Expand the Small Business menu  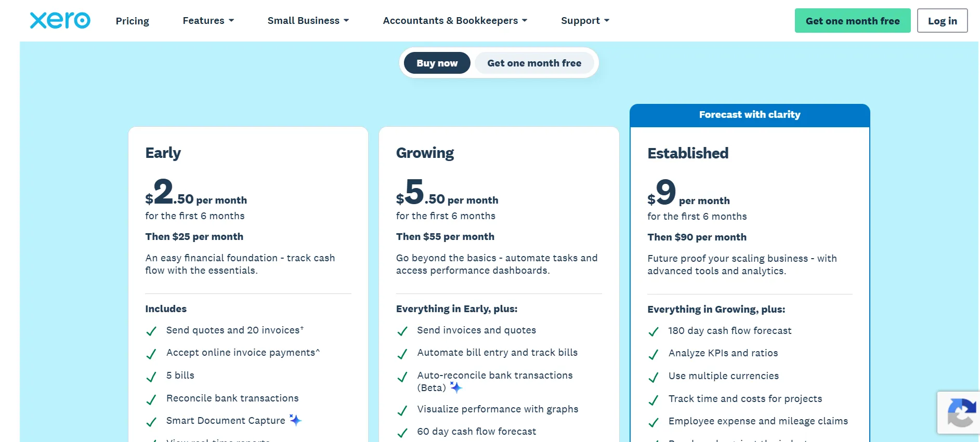308,20
